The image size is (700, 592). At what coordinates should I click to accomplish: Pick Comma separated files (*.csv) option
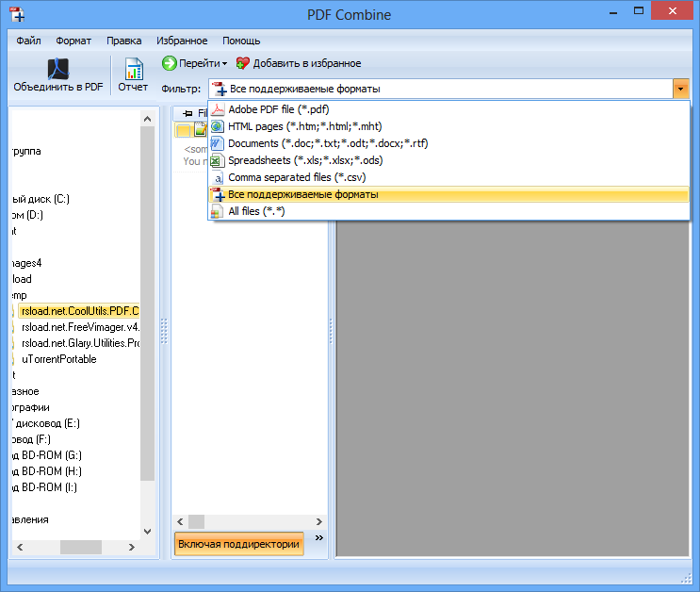point(449,177)
